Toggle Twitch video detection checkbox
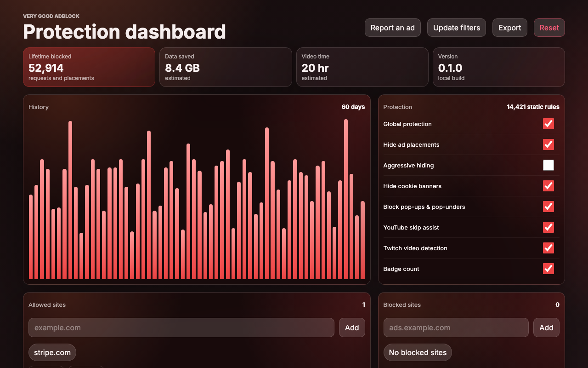588x368 pixels. [x=548, y=248]
